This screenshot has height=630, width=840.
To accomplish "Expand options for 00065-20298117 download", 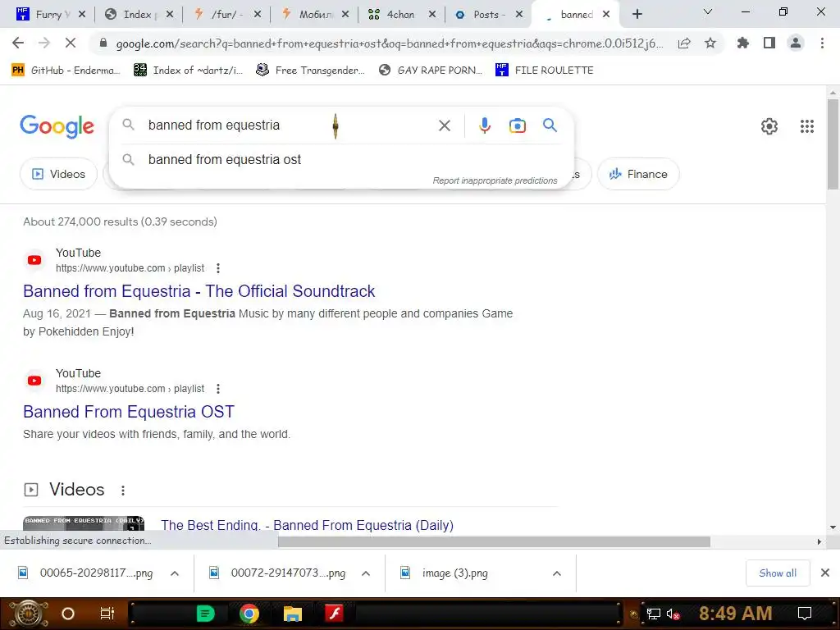I will pos(175,573).
